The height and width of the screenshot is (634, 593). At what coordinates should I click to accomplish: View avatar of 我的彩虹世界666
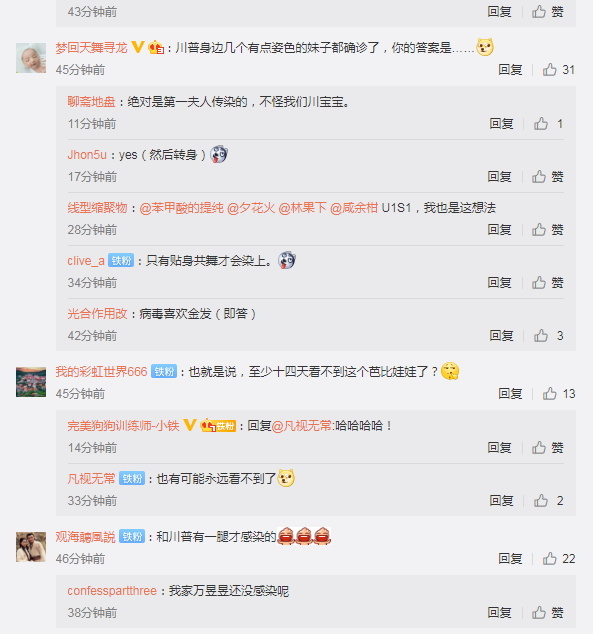coord(31,382)
